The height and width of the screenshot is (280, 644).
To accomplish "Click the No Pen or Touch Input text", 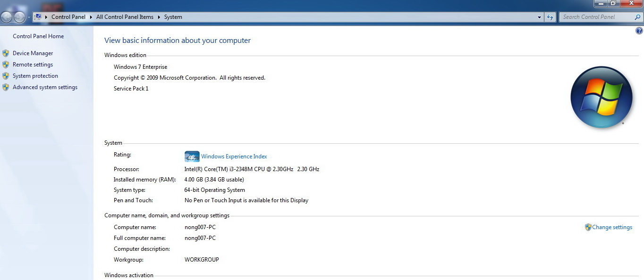I will pos(246,200).
